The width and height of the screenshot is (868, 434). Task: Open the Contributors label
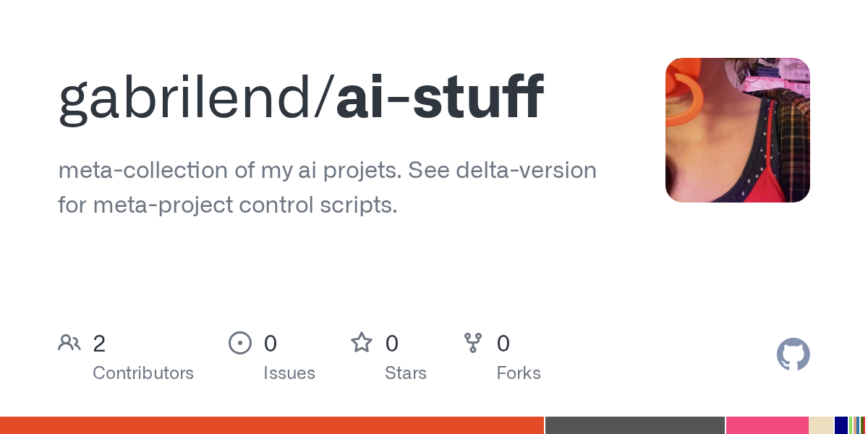coord(143,373)
